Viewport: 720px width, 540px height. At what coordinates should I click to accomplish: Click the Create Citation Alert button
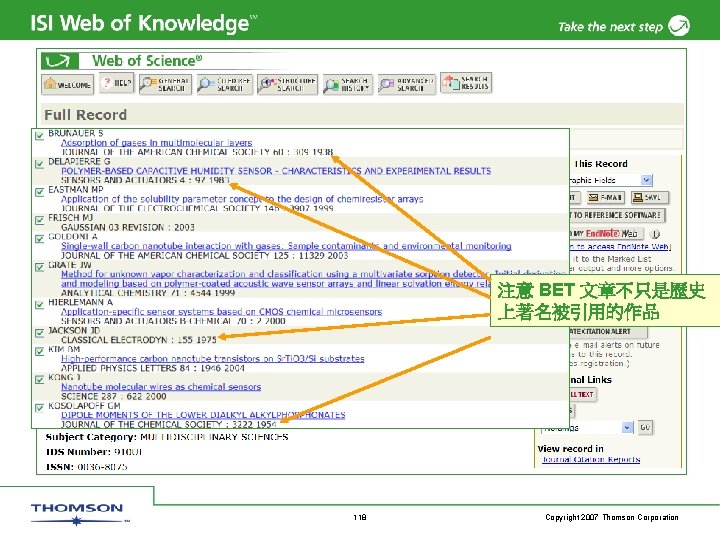tap(608, 332)
